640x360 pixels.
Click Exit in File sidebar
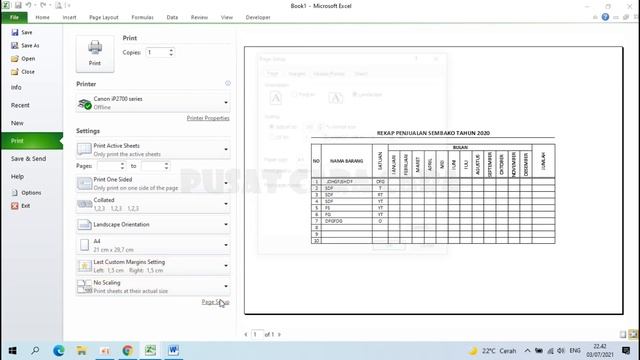tap(21, 206)
